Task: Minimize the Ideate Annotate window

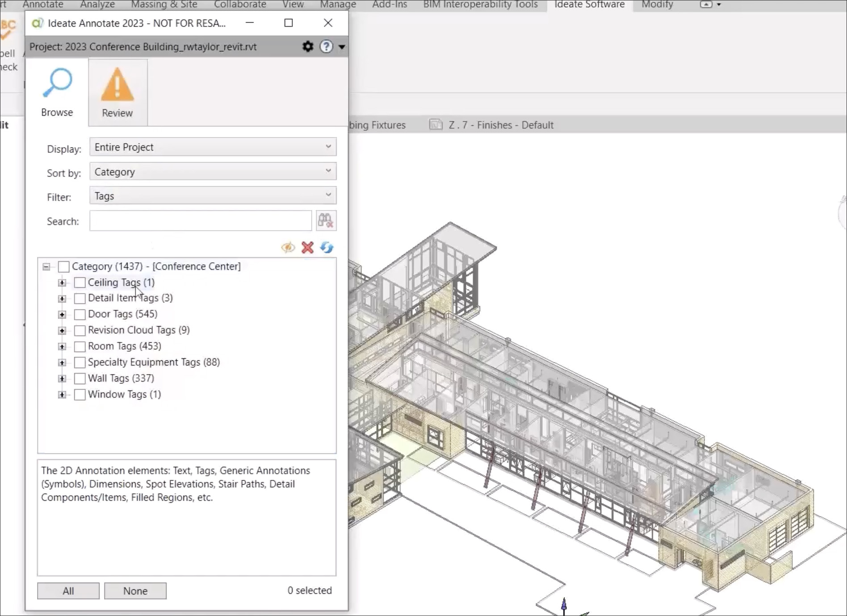Action: [x=250, y=23]
